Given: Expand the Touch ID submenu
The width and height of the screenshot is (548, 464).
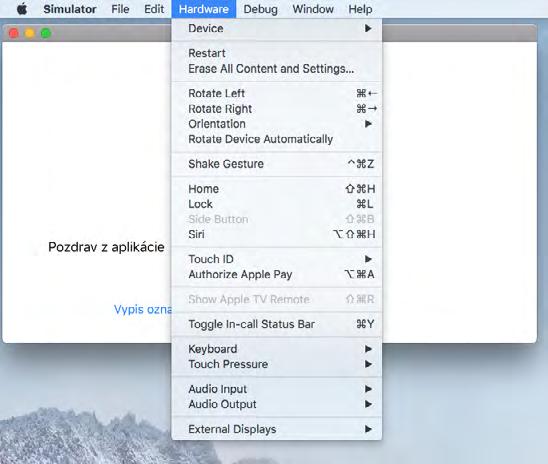Looking at the screenshot, I should pos(277,259).
